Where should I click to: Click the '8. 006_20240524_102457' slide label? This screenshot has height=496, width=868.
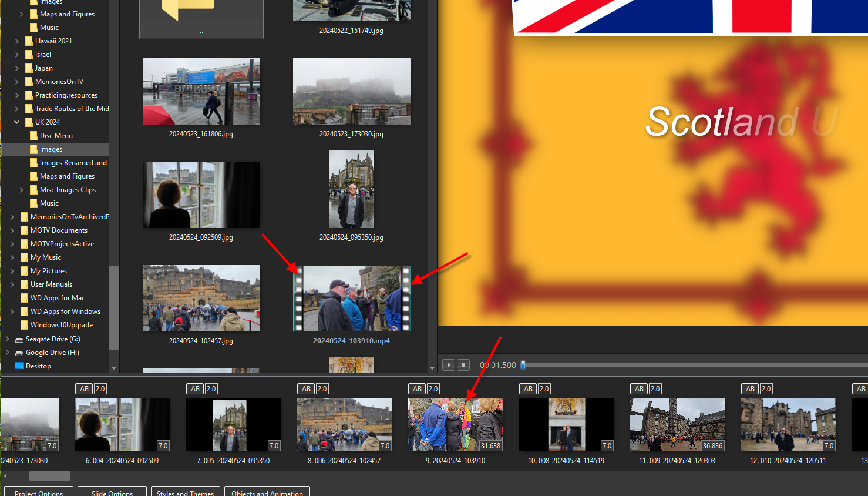(x=344, y=461)
